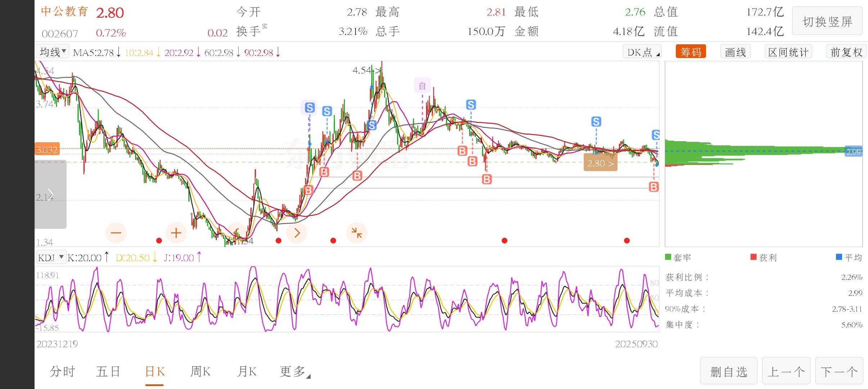
Task: Click the gray left-side expand chevron panel
Action: tap(50, 194)
